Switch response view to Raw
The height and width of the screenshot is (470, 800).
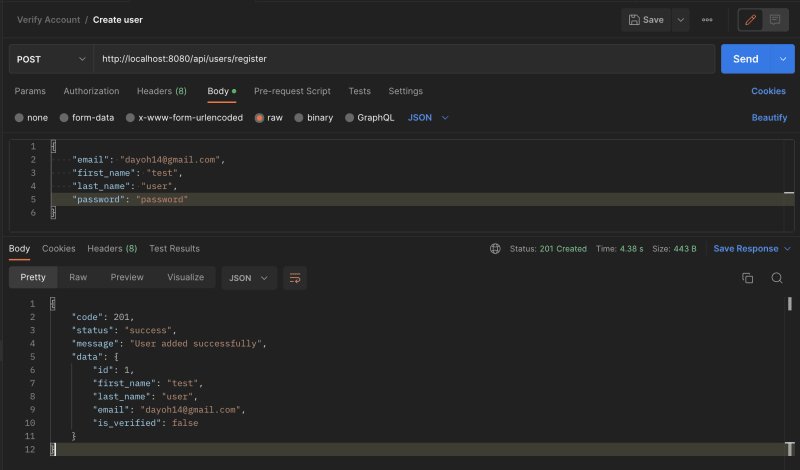(78, 277)
